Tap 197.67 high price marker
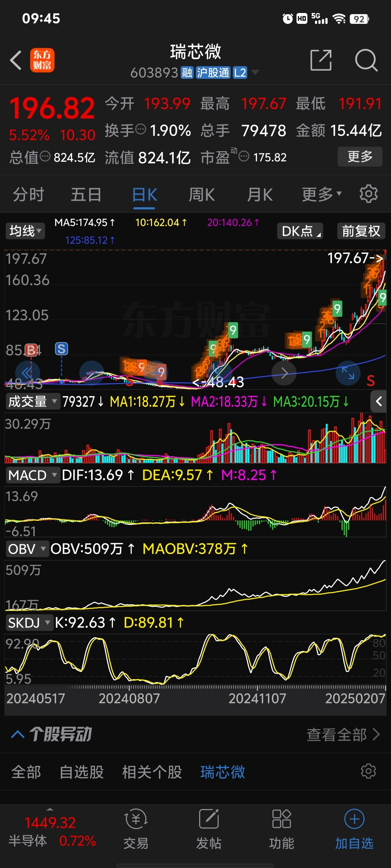 click(x=355, y=258)
